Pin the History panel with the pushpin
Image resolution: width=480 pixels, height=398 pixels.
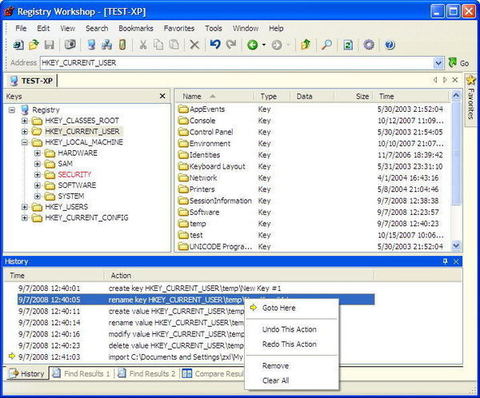[445, 261]
